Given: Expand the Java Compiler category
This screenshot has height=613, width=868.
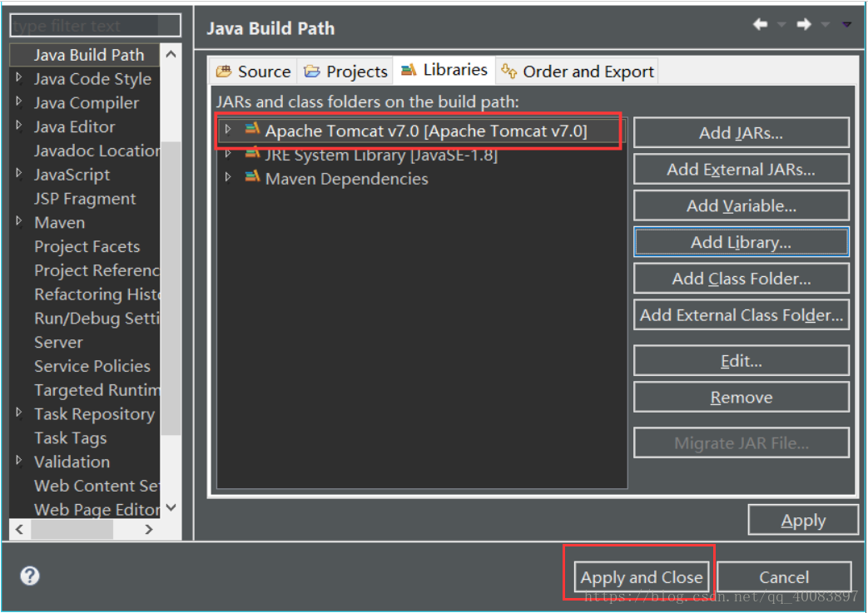Looking at the screenshot, I should click(19, 101).
